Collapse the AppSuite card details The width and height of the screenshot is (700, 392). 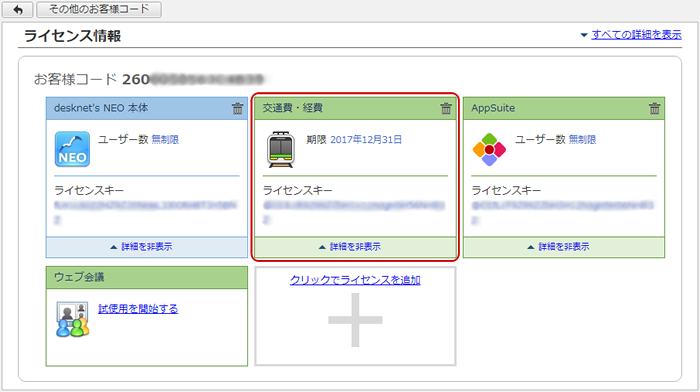point(563,247)
